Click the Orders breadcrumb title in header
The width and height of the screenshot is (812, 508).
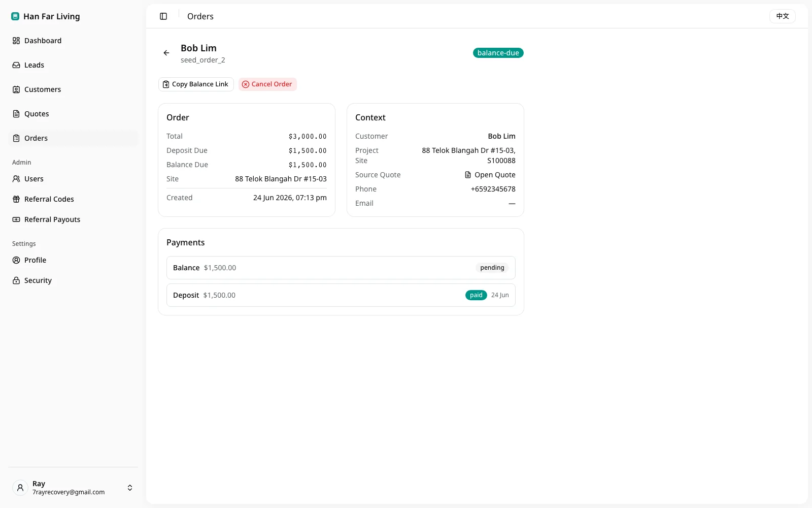200,16
